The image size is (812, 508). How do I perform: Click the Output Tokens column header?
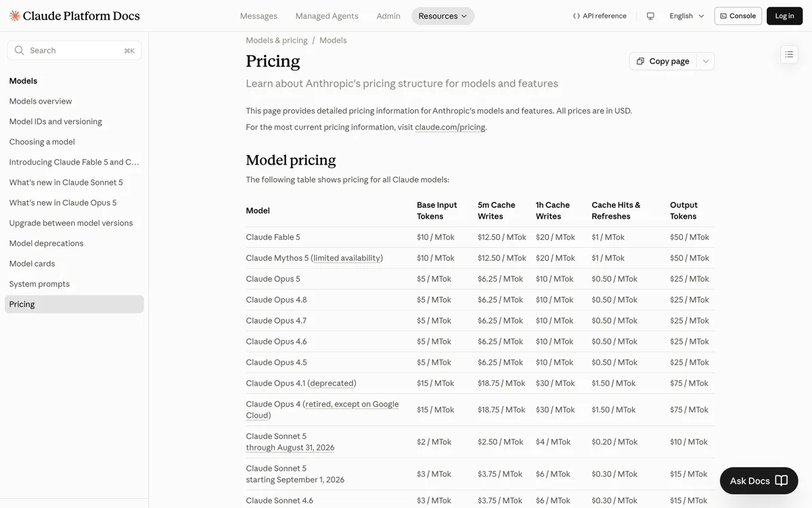683,211
